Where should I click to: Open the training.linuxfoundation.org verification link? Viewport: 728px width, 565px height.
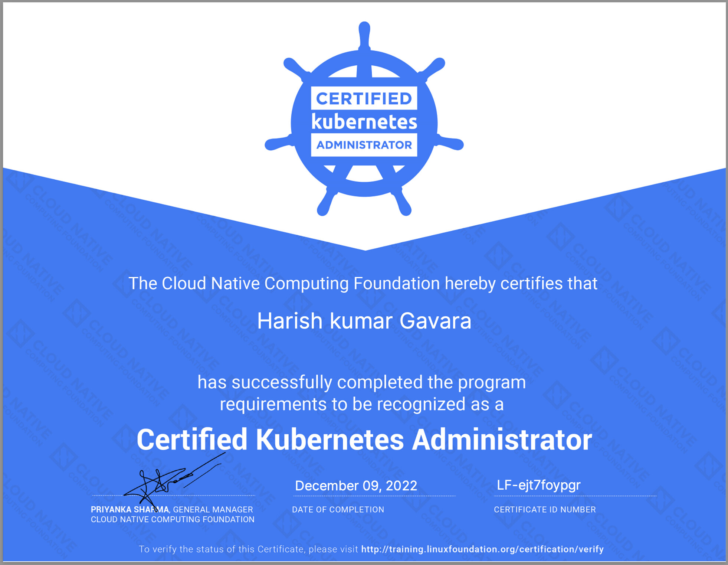(482, 549)
